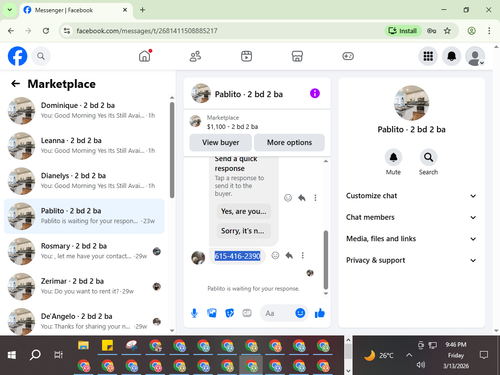Reply to the 615-416-2390 message
This screenshot has width=500, height=375.
(x=289, y=256)
